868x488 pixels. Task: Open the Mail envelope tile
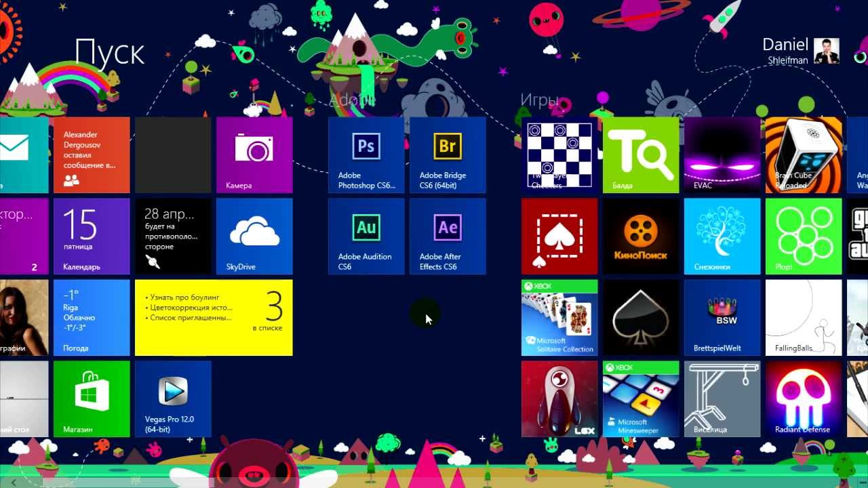tap(24, 155)
